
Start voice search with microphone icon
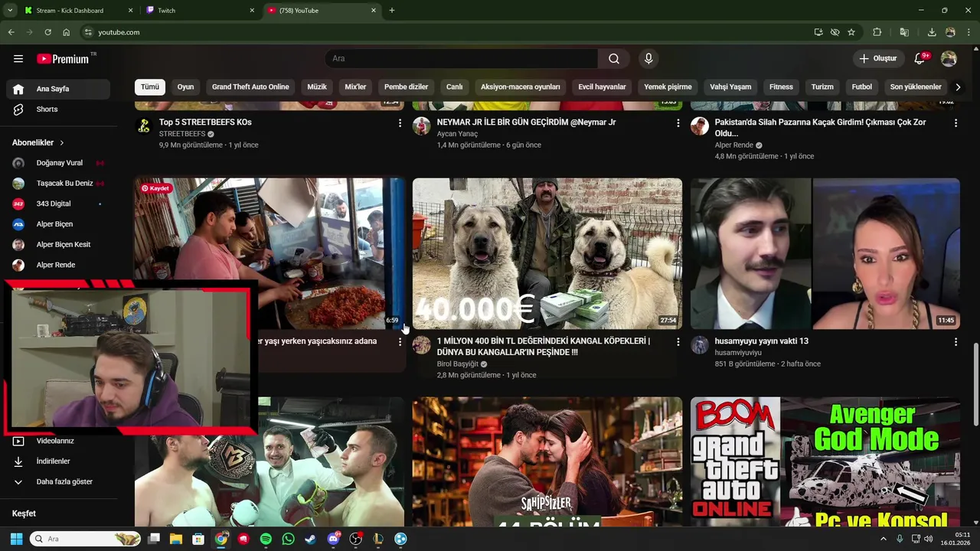[648, 59]
